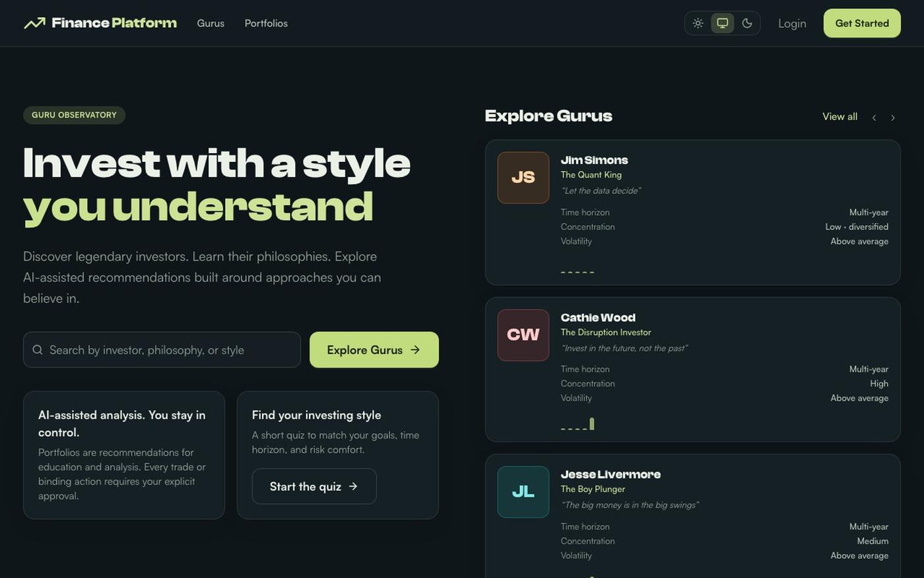Click Cathie Wood's "High" concentration value
Viewport: 924px width, 578px height.
(879, 383)
